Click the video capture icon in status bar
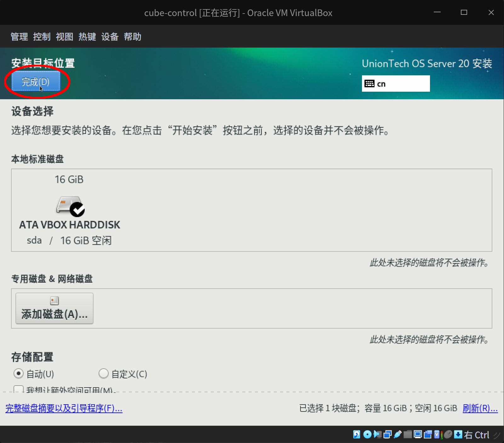The height and width of the screenshot is (443, 504). tap(427, 435)
